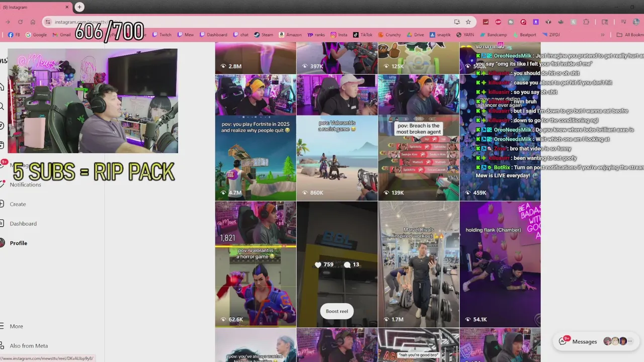Open the ranks bookmark
This screenshot has width=644, height=362.
click(316, 35)
